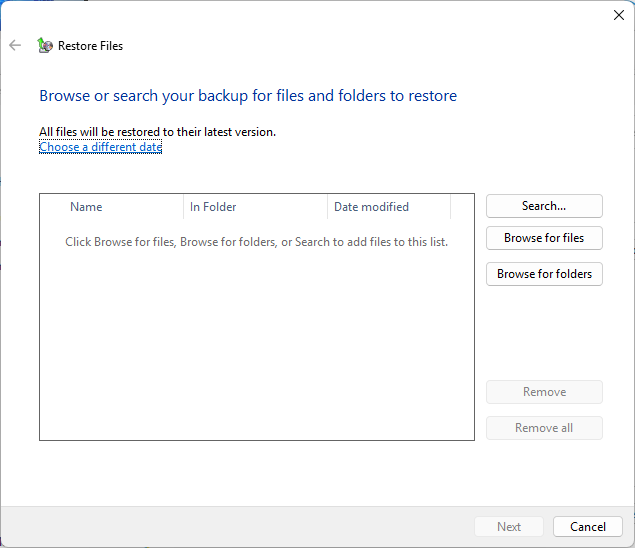Click Browse for folders button
The image size is (635, 548).
pos(544,274)
